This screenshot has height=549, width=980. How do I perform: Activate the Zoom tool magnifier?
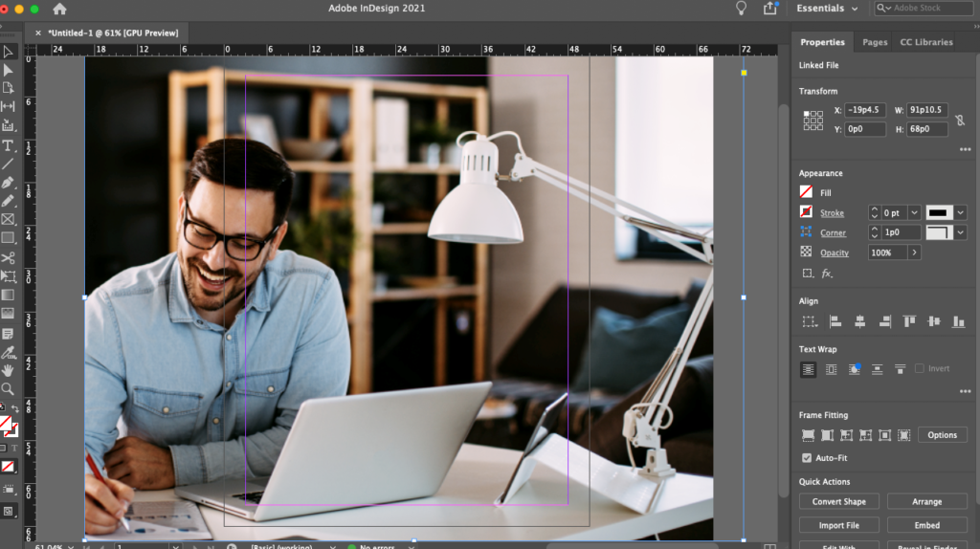click(8, 388)
